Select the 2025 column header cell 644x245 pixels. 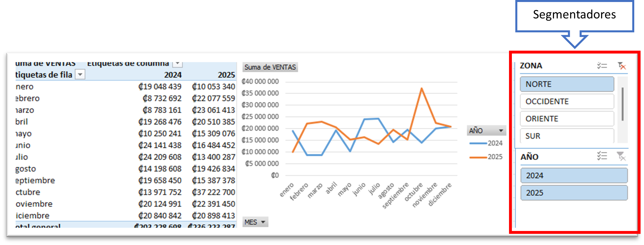tap(226, 75)
